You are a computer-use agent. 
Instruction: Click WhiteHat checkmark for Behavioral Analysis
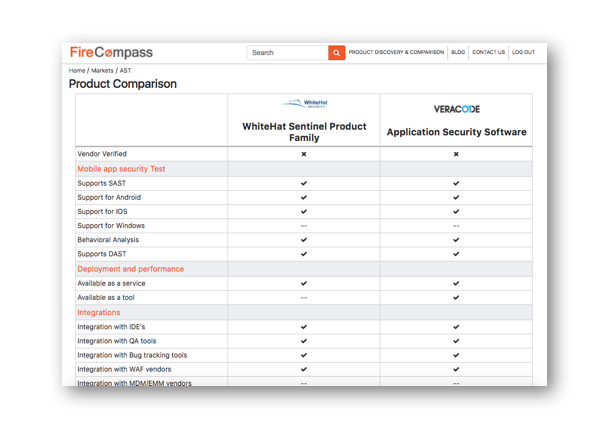[x=304, y=240]
